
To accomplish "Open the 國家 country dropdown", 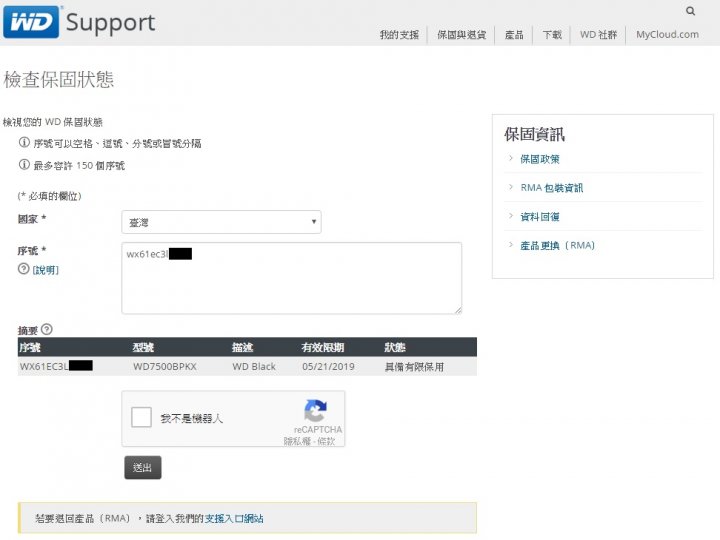I will point(221,222).
